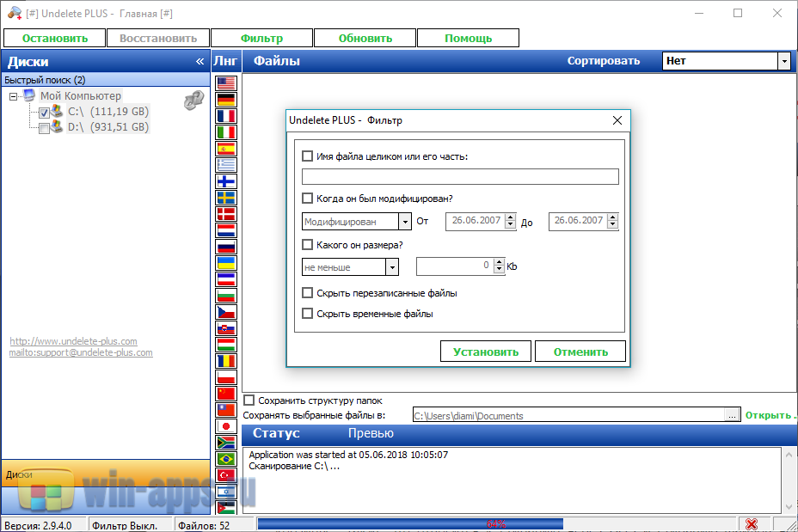Switch language using the German flag

[226, 99]
